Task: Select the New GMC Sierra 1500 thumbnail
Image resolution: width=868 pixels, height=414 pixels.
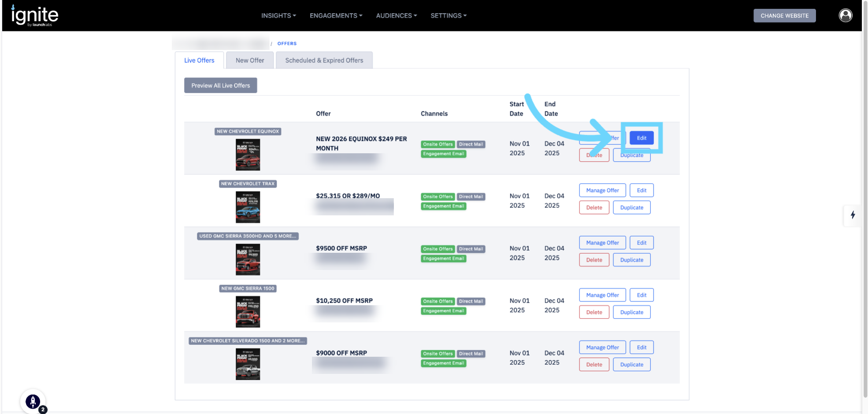Action: pos(248,312)
